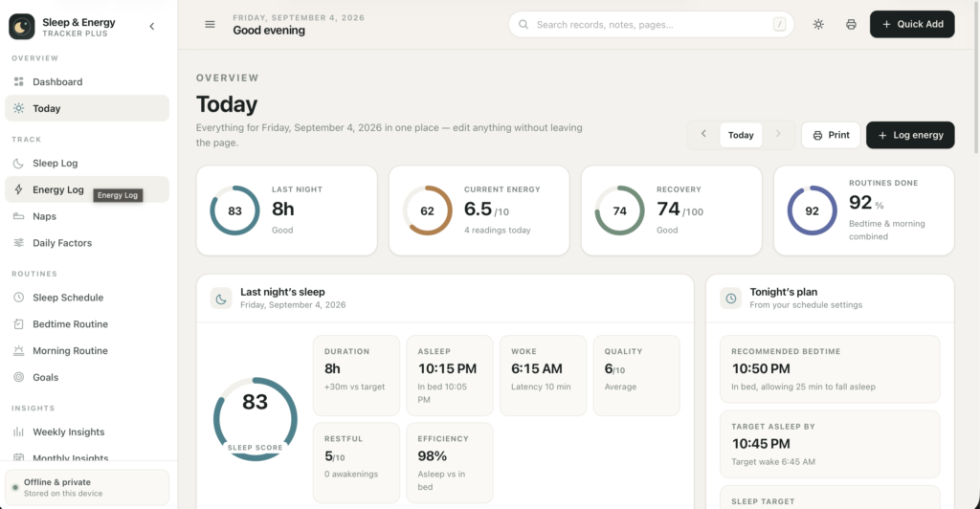Toggle the light theme sun icon

pyautogui.click(x=818, y=24)
